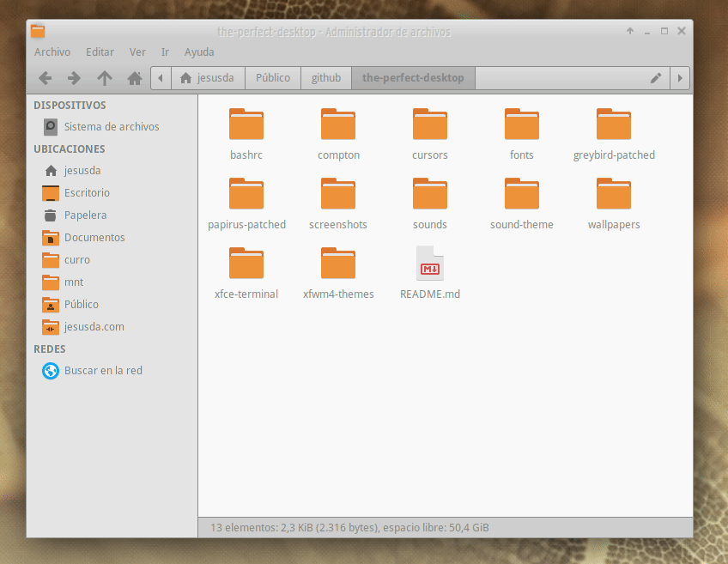Click Buscar en la red in the sidebar

tap(103, 371)
